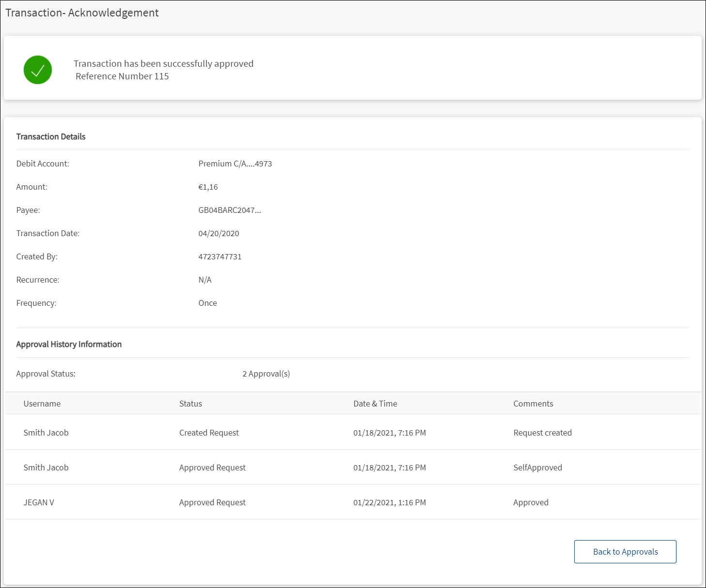Click the Comments column header

click(x=533, y=404)
